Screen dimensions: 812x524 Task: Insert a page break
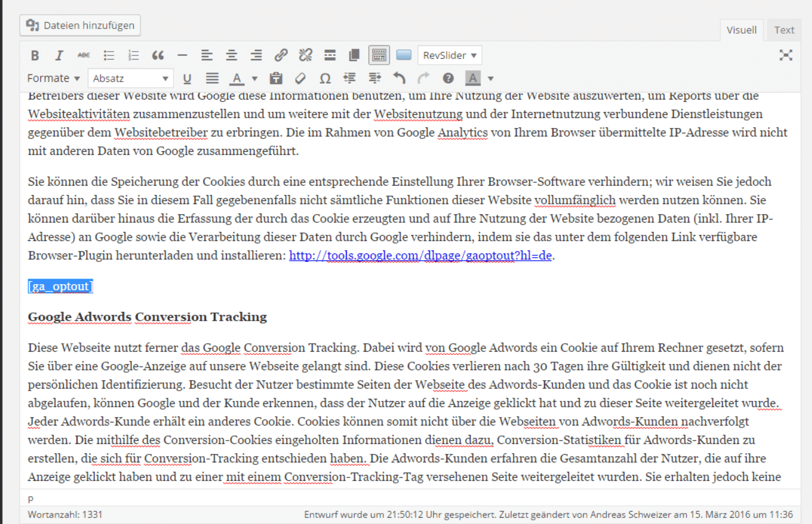354,55
